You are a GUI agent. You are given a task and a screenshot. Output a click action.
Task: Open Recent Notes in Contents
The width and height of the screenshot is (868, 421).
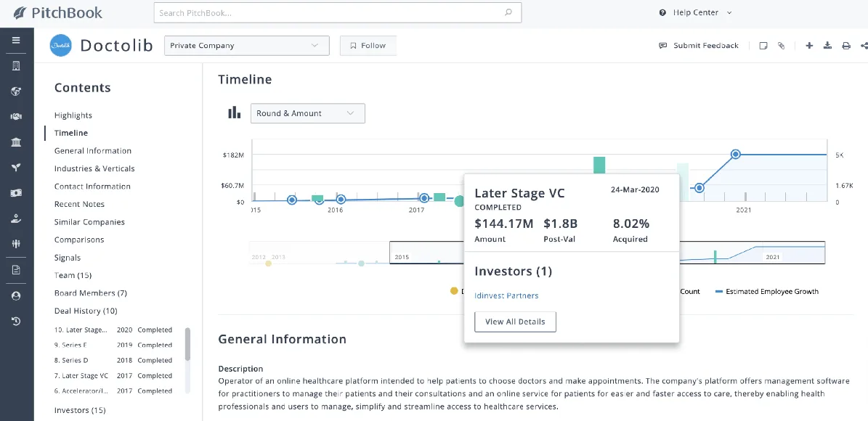click(x=79, y=203)
